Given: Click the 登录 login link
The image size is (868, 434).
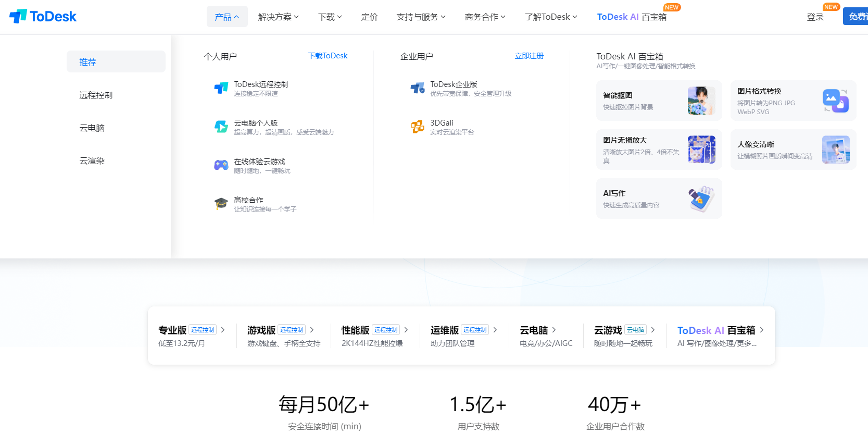Looking at the screenshot, I should click(x=815, y=17).
